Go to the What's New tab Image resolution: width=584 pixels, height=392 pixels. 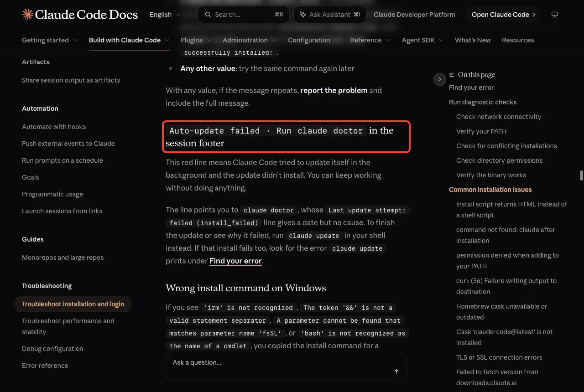(473, 40)
